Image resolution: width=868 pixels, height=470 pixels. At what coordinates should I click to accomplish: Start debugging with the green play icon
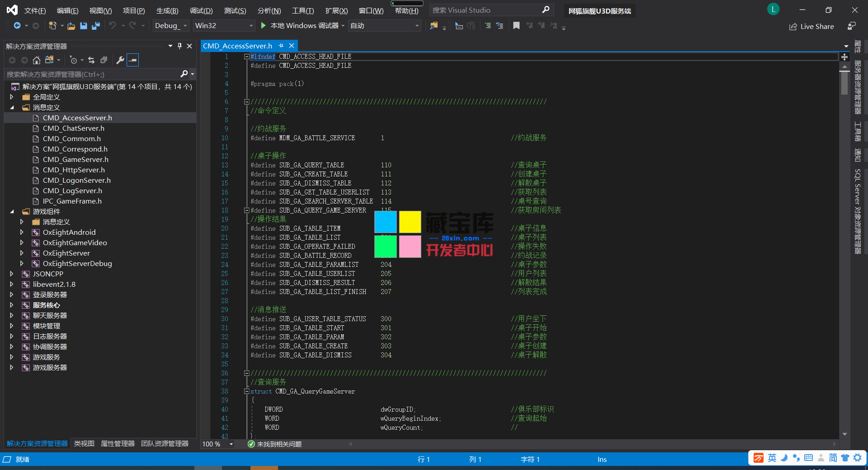tap(264, 26)
